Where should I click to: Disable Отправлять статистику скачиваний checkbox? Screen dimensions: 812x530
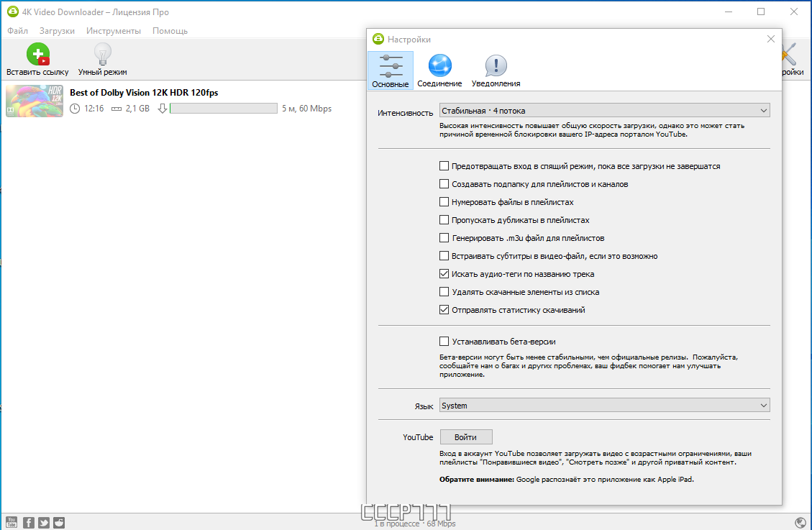[x=444, y=309]
